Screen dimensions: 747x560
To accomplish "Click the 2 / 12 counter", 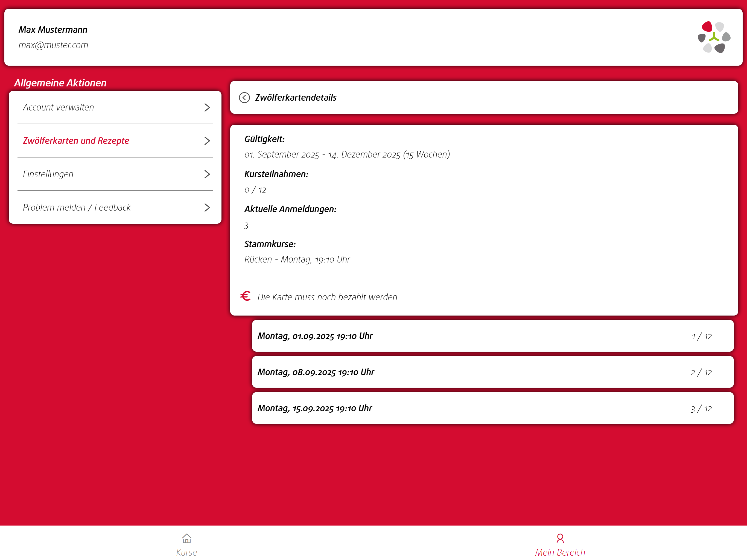I will coord(701,372).
